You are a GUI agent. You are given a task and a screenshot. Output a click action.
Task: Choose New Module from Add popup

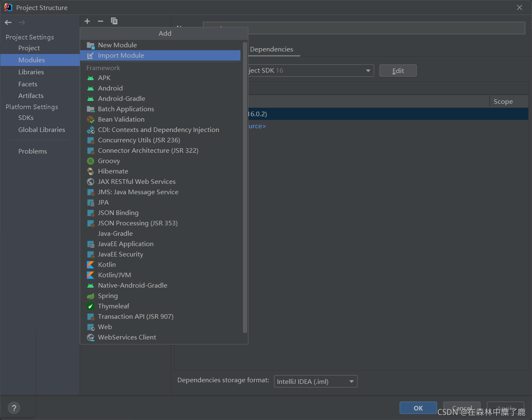click(160, 45)
